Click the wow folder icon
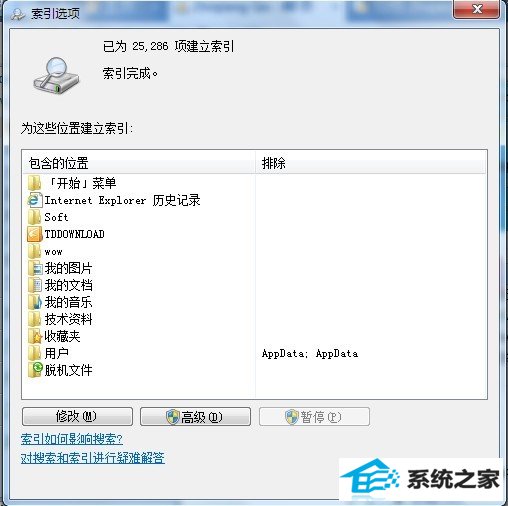This screenshot has height=506, width=508. (x=35, y=251)
